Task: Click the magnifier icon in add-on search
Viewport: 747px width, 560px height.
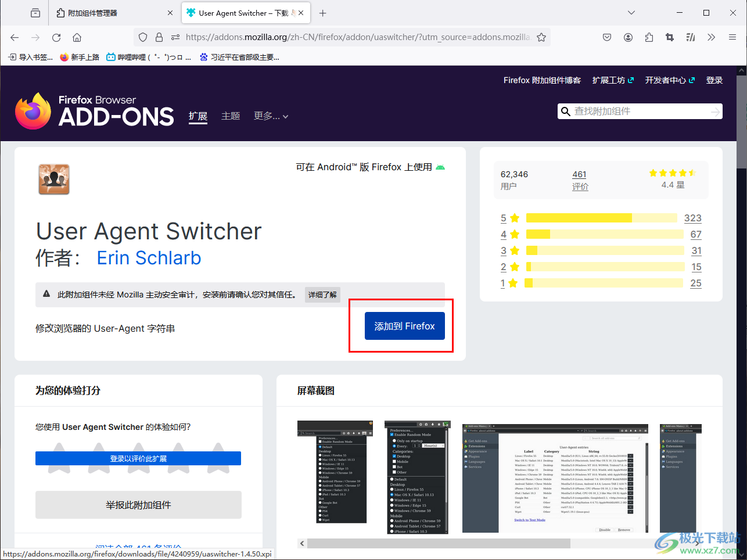Action: point(565,111)
